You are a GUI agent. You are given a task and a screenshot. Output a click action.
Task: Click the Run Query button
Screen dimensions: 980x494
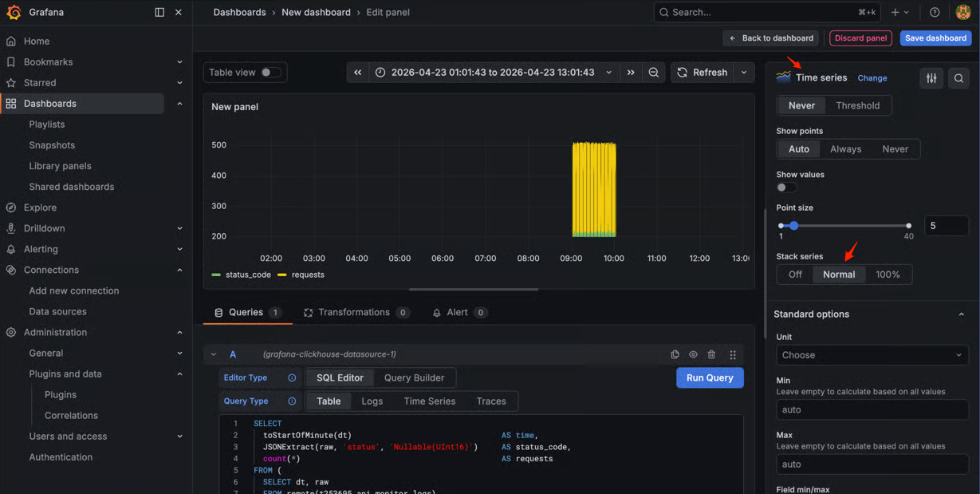pos(710,377)
